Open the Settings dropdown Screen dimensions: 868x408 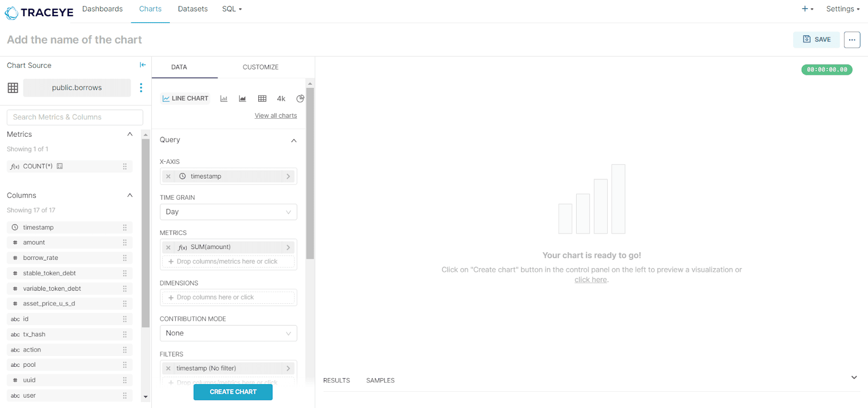click(x=843, y=9)
